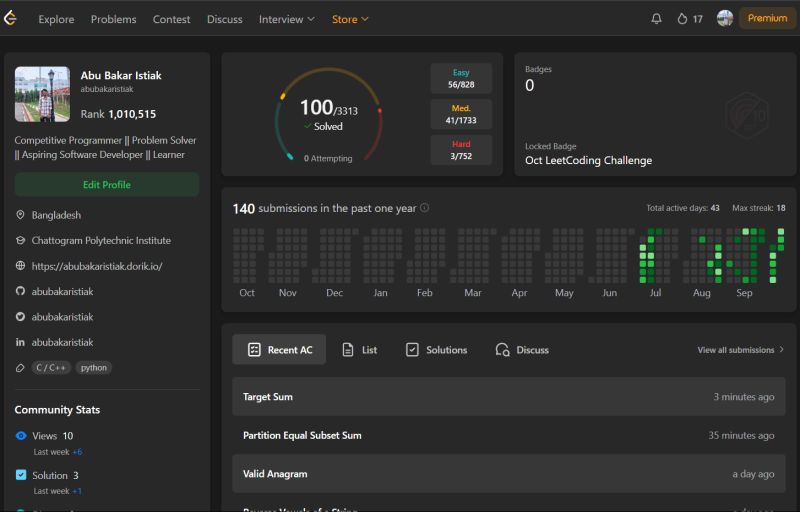Screen dimensions: 800x512
Task: Click the streak fire icon
Action: coord(682,19)
